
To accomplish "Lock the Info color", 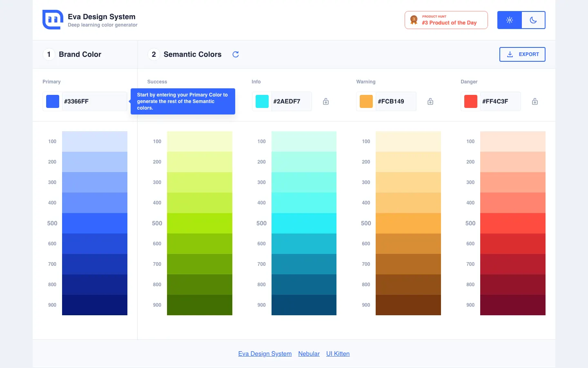I will pyautogui.click(x=326, y=101).
